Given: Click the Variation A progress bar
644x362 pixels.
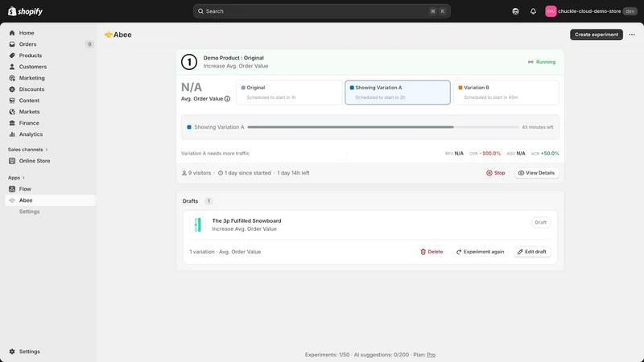Looking at the screenshot, I should pyautogui.click(x=383, y=127).
